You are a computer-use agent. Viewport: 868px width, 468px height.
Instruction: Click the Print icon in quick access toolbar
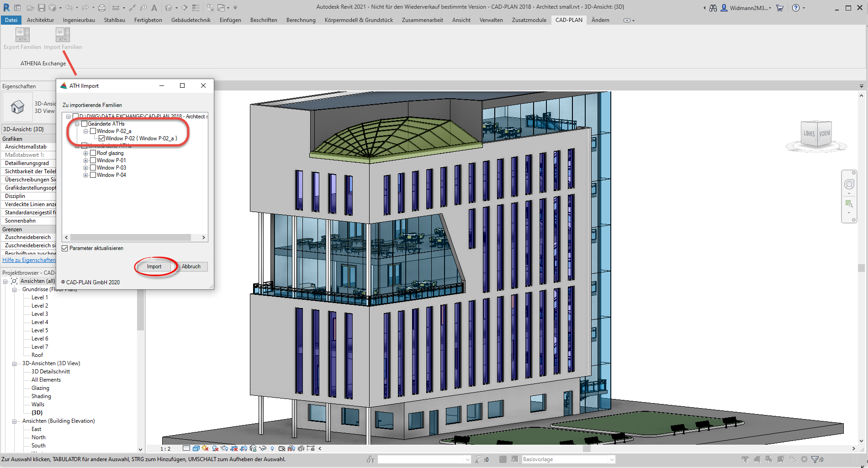102,8
